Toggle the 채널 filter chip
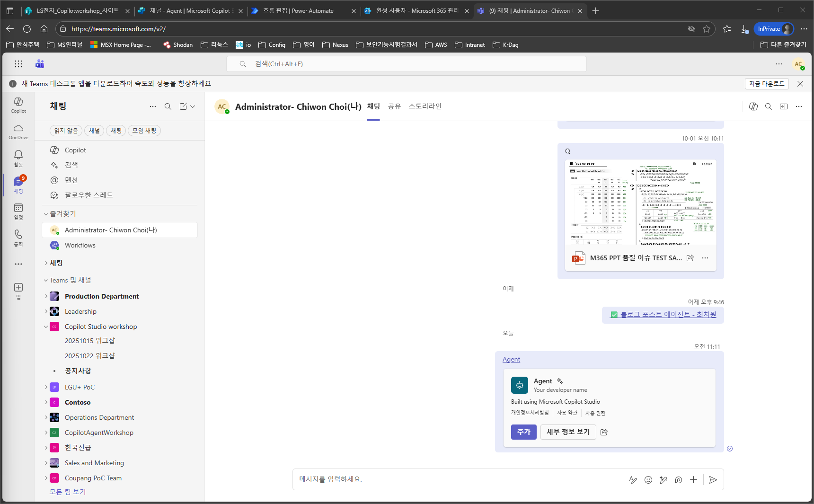 94,131
